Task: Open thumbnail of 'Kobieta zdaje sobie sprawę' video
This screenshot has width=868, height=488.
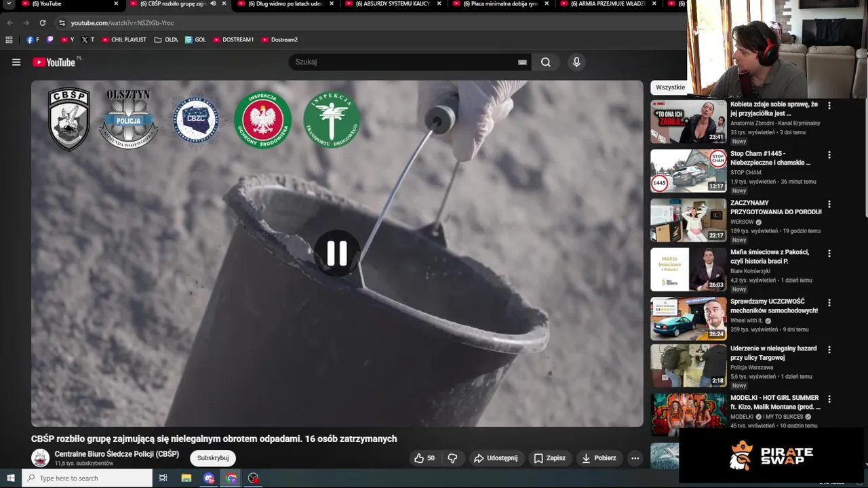Action: click(x=688, y=122)
